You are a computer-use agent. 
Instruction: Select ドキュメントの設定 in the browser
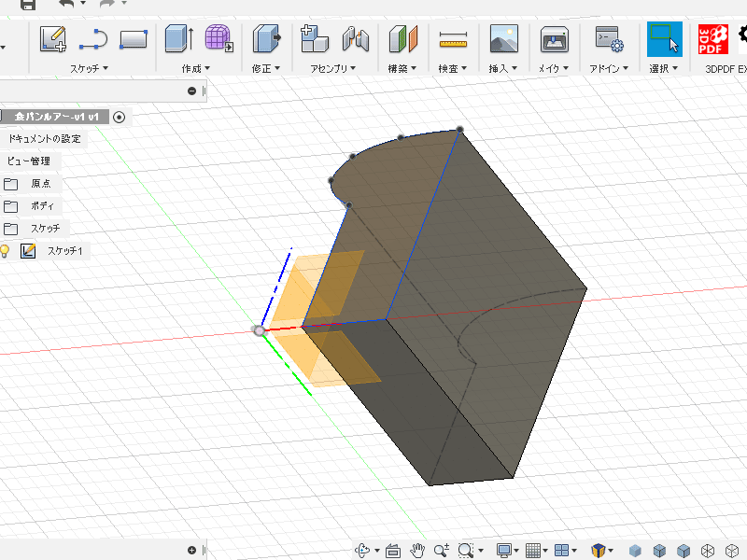click(x=45, y=139)
